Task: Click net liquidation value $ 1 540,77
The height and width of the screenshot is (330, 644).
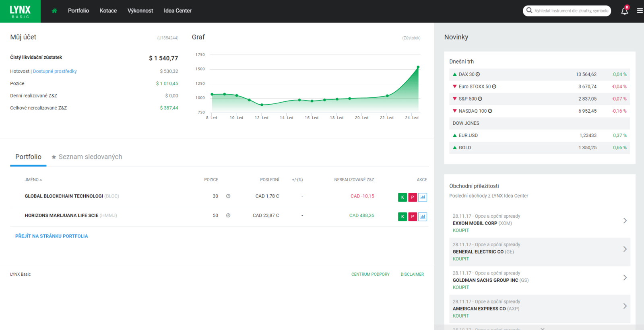Action: tap(163, 58)
